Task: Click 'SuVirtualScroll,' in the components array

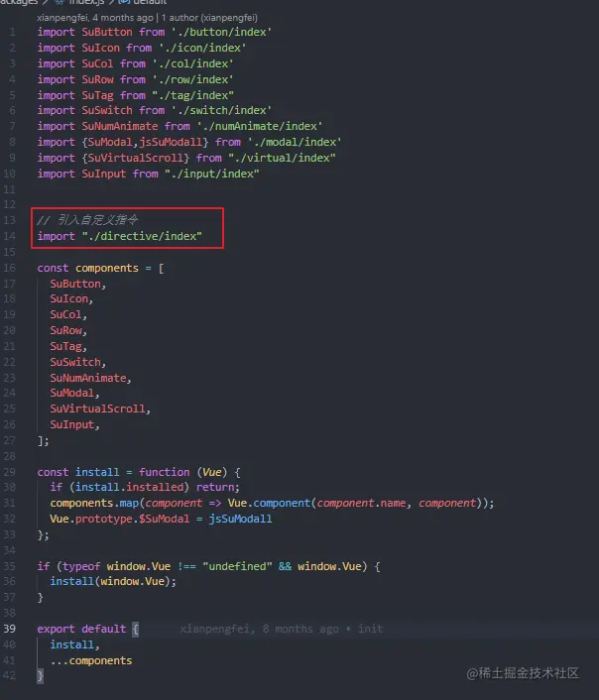Action: (100, 408)
